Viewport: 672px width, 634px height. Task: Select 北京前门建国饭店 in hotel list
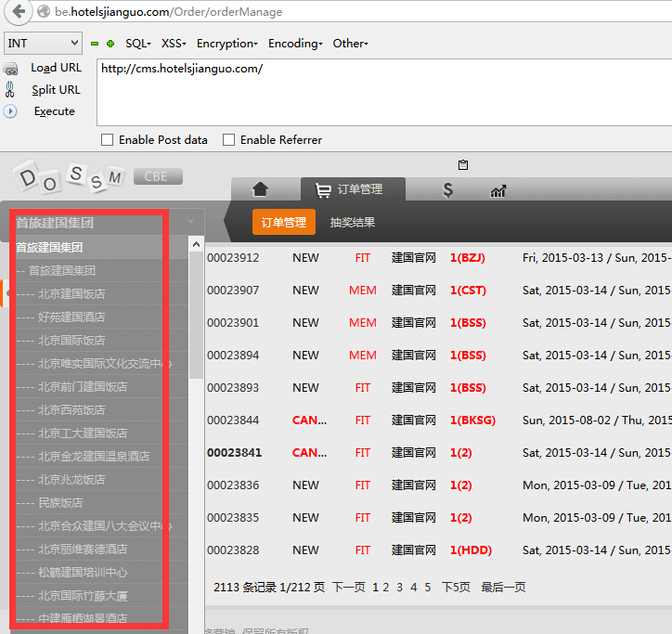tap(83, 387)
